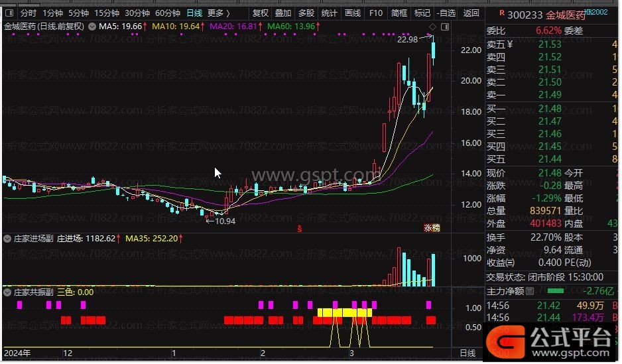Open the 多股 multi-stock view
This screenshot has height=364, width=622.
coord(306,13)
